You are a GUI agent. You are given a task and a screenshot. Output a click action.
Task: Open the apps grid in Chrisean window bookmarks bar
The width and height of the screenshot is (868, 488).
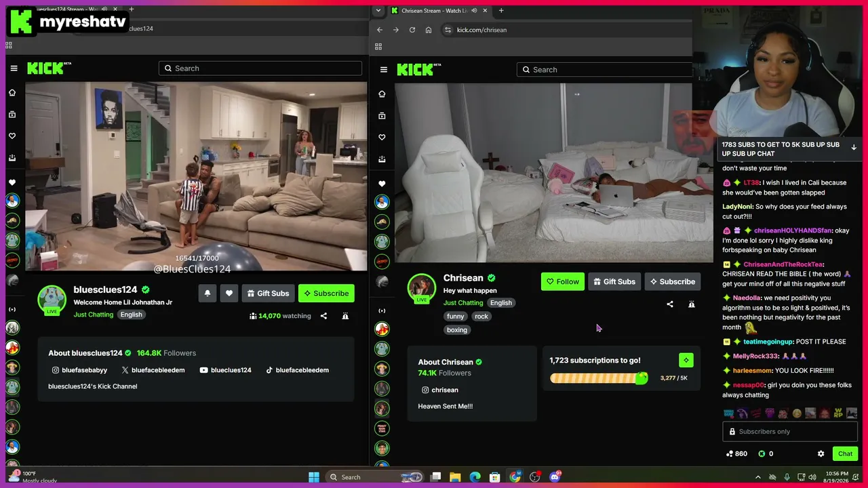pyautogui.click(x=378, y=46)
